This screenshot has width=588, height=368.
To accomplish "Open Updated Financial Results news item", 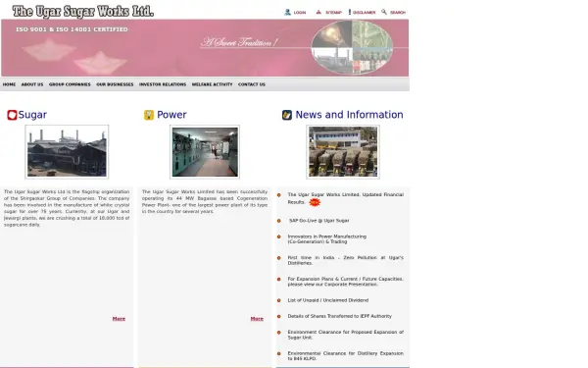I will (345, 198).
